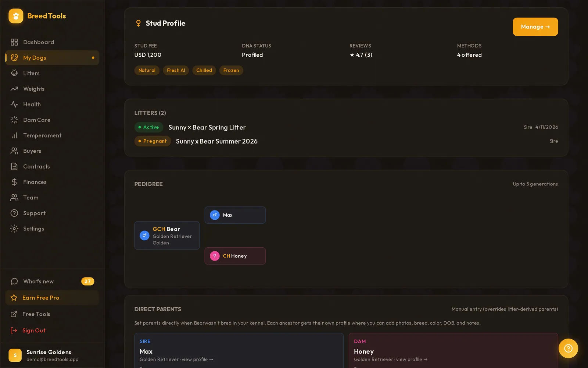
Task: View the Contracts page
Action: tap(52, 166)
